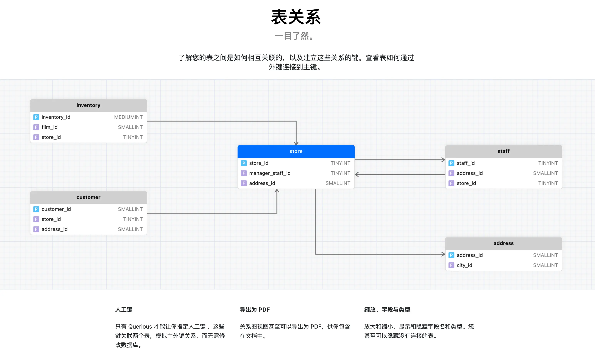Click foreign key icon beside store_id in staff table

tap(451, 183)
